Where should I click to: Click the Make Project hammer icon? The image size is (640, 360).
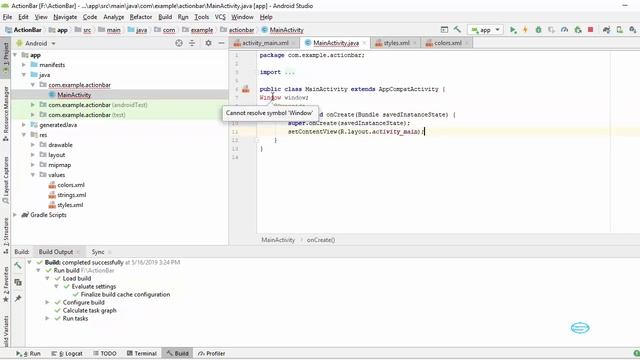pyautogui.click(x=457, y=29)
